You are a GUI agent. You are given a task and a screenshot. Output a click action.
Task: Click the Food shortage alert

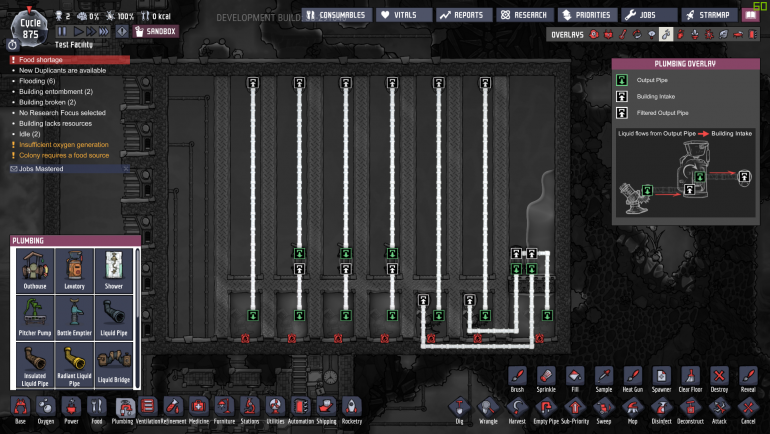[69, 59]
